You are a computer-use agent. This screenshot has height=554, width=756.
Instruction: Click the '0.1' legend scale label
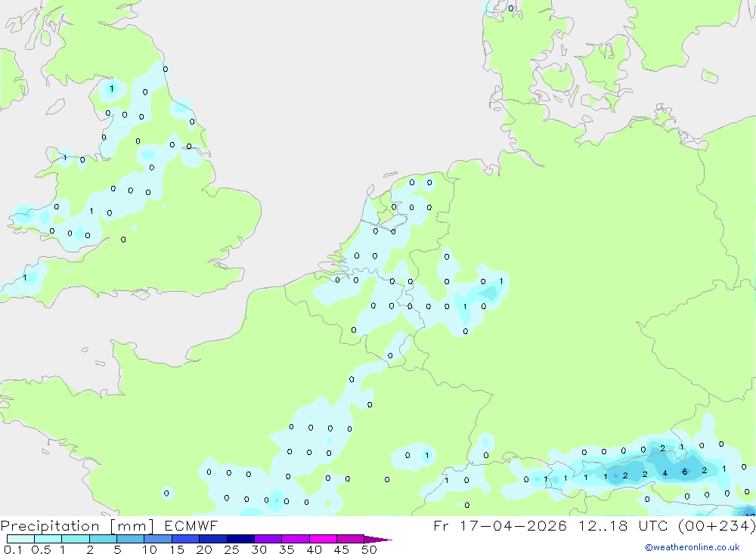pyautogui.click(x=13, y=549)
